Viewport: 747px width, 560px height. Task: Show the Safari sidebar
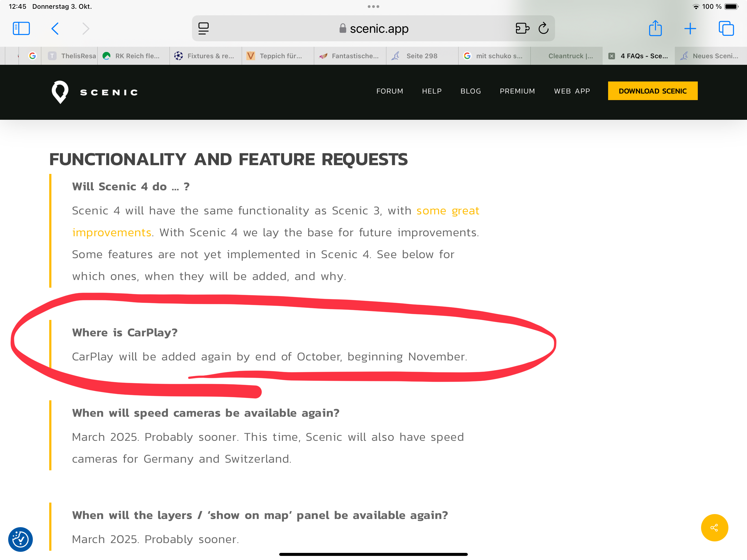tap(21, 28)
